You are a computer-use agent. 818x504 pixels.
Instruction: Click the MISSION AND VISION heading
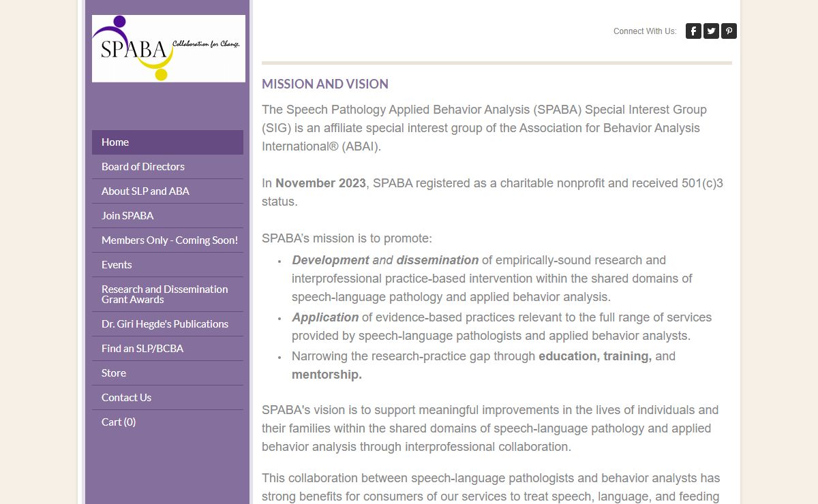(325, 84)
